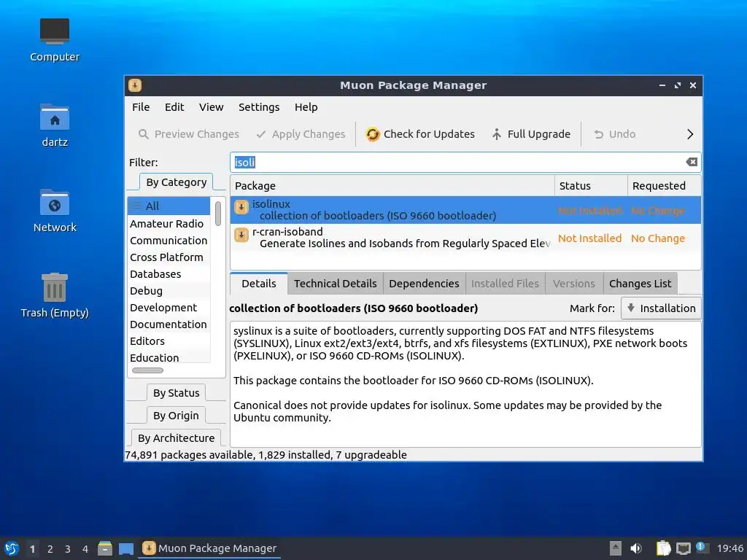Click Apply Changes toolbar button
This screenshot has width=747, height=560.
point(301,134)
